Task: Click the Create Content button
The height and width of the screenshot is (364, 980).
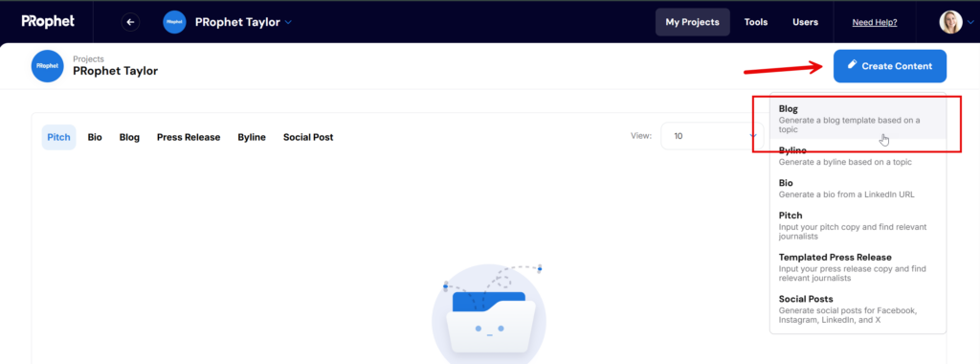Action: click(890, 66)
